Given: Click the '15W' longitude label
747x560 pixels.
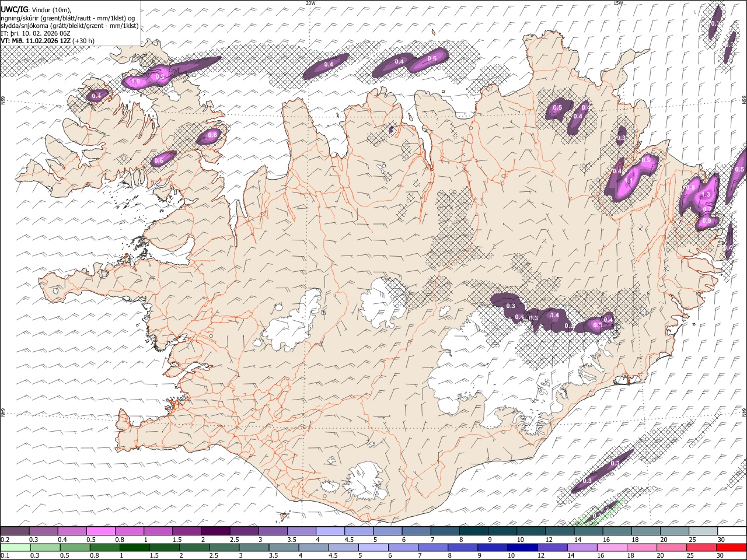Looking at the screenshot, I should coord(618,3).
